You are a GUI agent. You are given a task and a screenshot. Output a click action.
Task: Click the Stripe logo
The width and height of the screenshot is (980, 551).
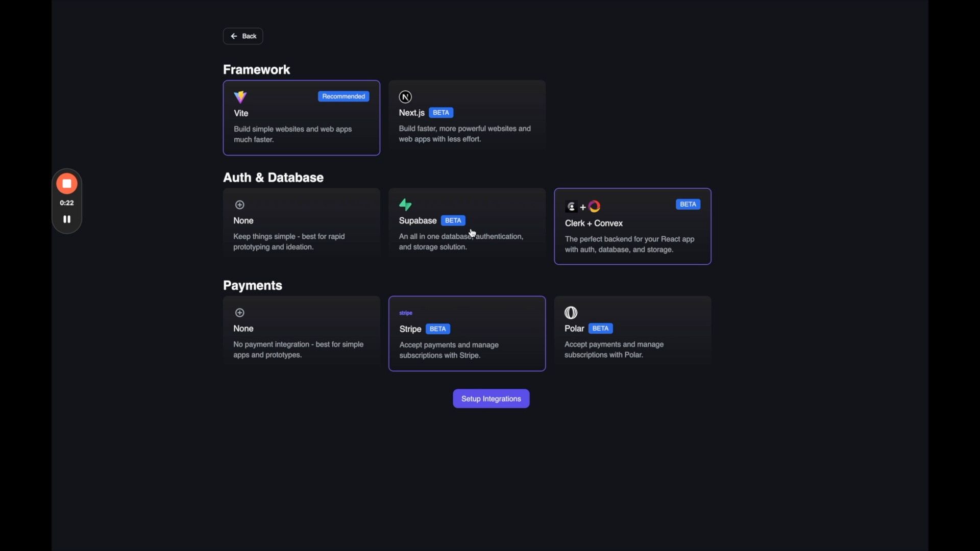tap(406, 313)
